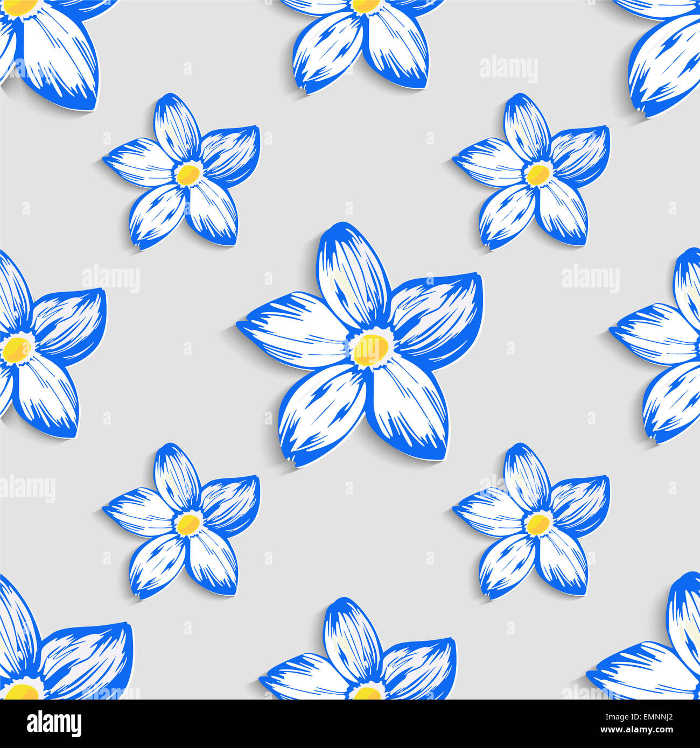
Task: Click the large central blue flower
Action: click(360, 344)
